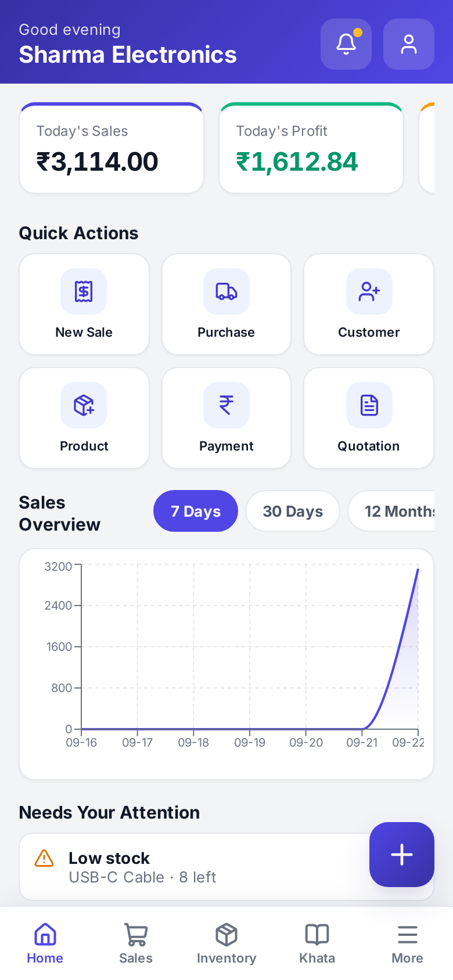Go to the Inventory tab label
The height and width of the screenshot is (980, 453).
227,958
